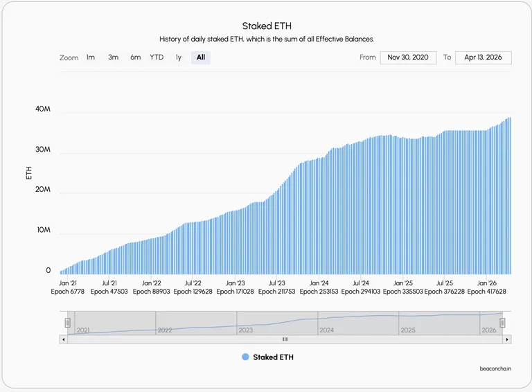Grab the left navigator range handle

67,323
